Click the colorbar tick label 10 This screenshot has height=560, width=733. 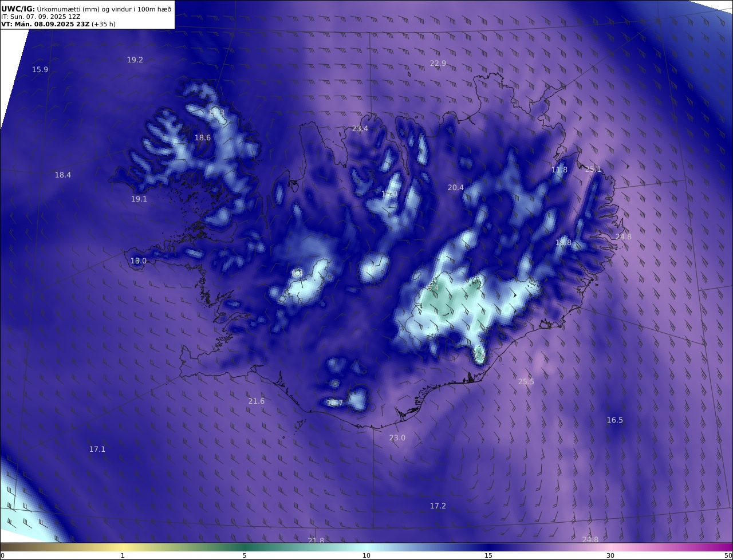click(x=366, y=555)
